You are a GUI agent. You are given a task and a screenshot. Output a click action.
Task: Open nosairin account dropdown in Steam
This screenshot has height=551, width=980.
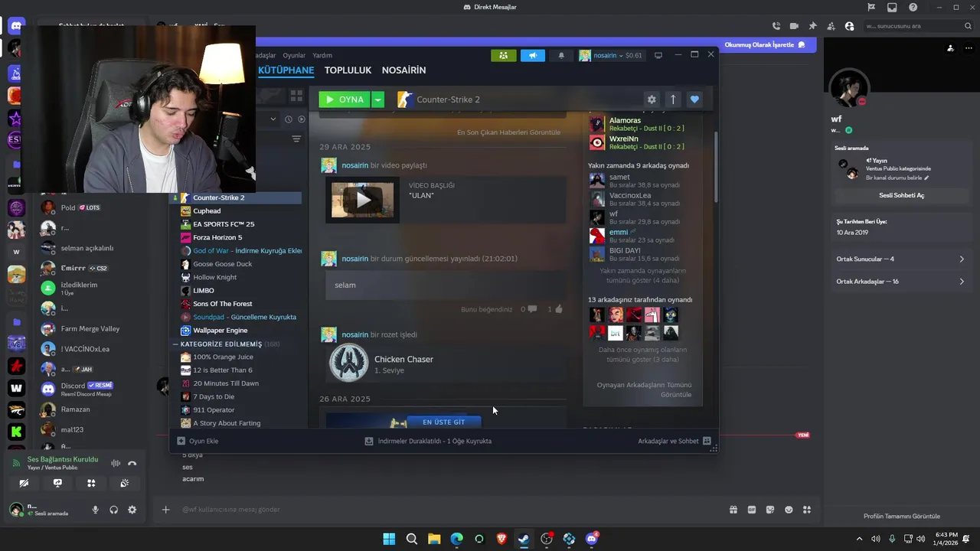click(x=611, y=55)
